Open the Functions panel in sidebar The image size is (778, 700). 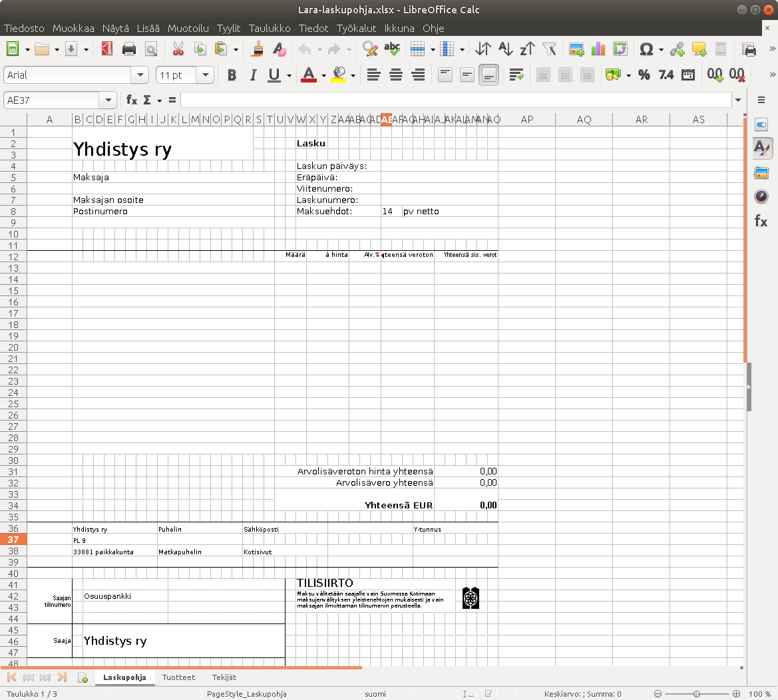pos(761,221)
